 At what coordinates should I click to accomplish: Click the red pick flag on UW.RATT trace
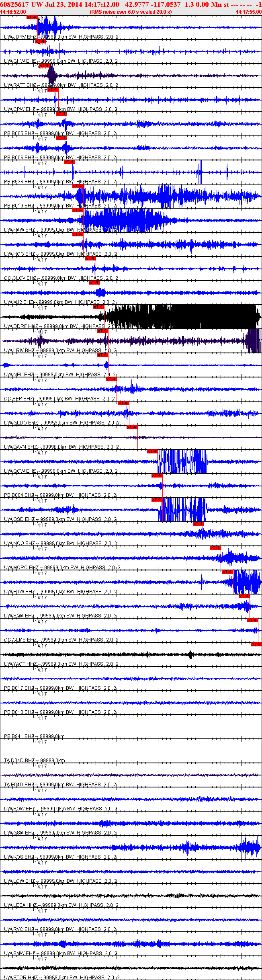tap(44, 66)
